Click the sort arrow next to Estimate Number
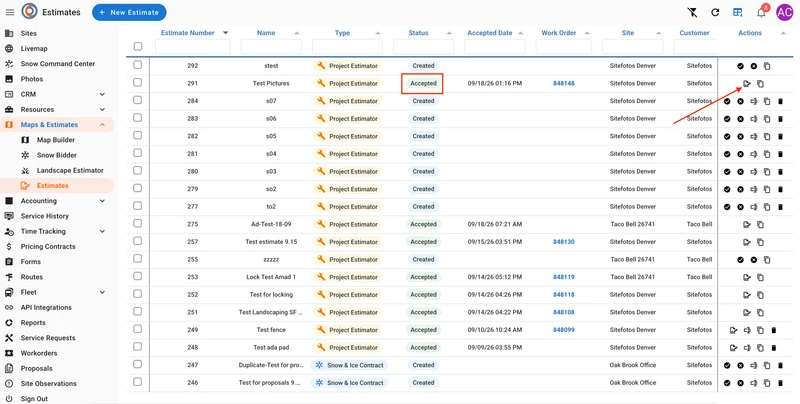The image size is (800, 404). pos(226,33)
